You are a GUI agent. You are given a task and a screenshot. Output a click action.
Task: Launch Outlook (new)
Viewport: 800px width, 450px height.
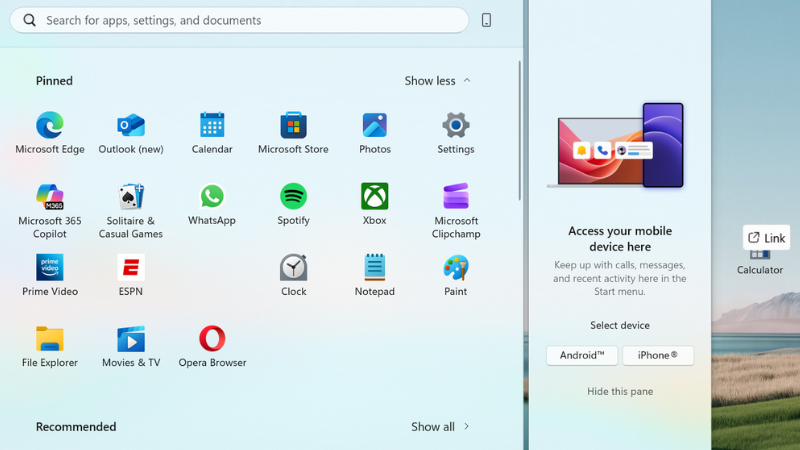[x=131, y=133]
